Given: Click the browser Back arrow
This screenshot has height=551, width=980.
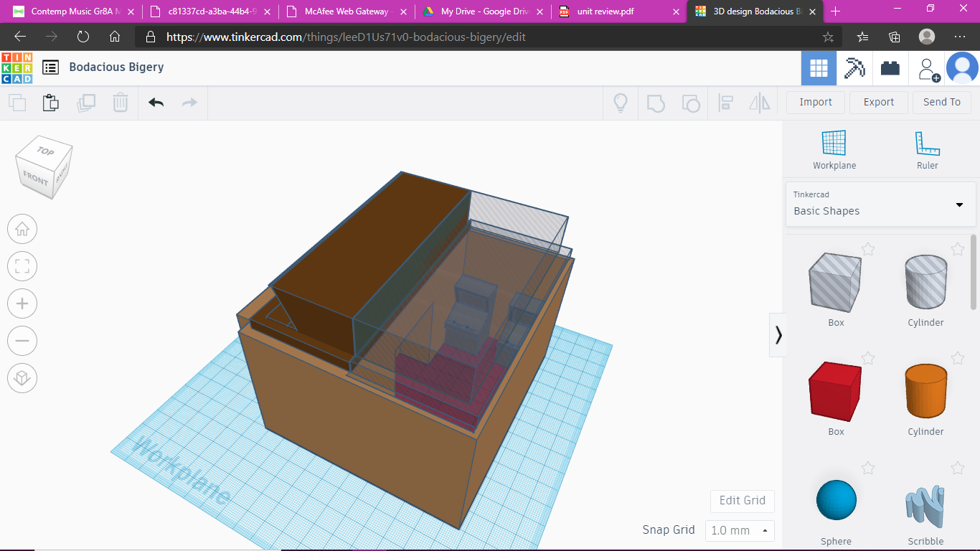Looking at the screenshot, I should click(20, 37).
